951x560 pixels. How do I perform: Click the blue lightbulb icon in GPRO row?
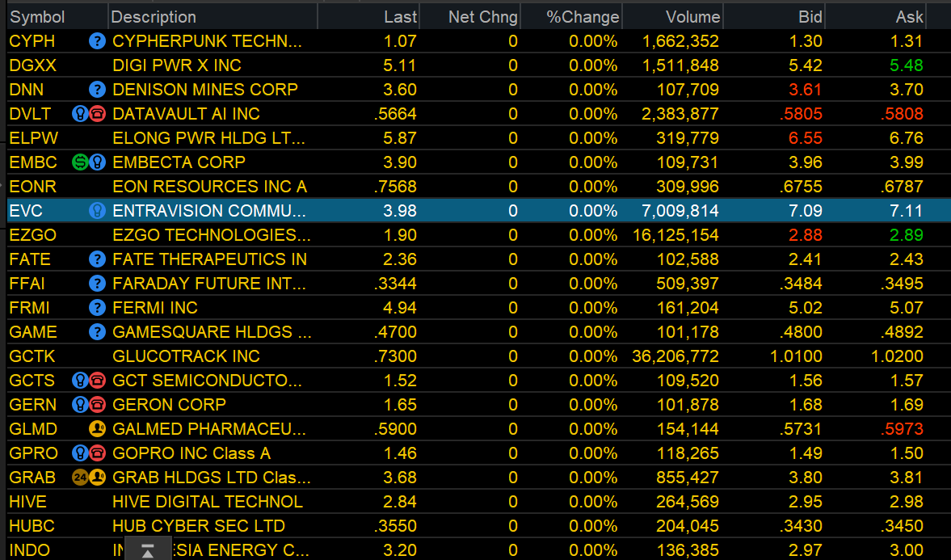tap(80, 454)
